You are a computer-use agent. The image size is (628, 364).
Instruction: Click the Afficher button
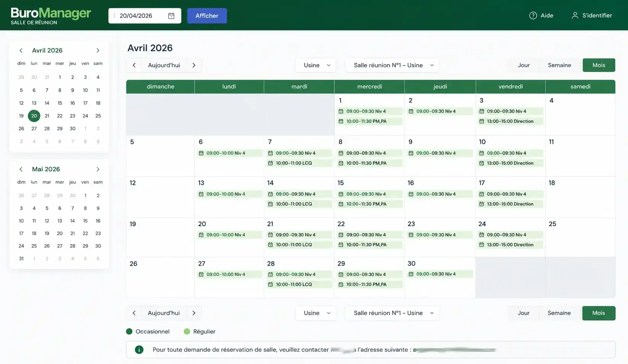tap(207, 16)
